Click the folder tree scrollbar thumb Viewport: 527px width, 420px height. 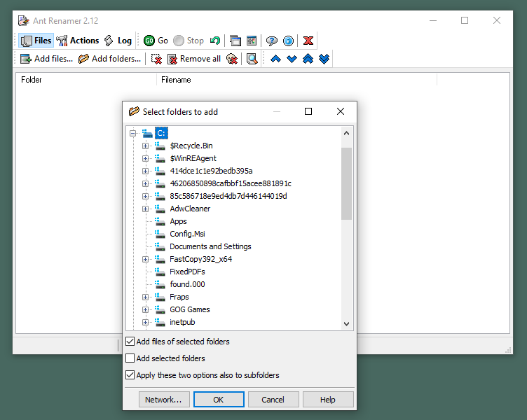(346, 183)
